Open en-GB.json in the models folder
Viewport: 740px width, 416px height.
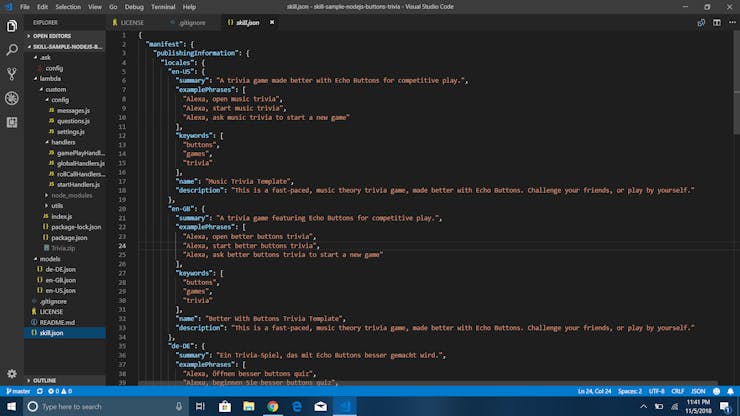[x=60, y=280]
